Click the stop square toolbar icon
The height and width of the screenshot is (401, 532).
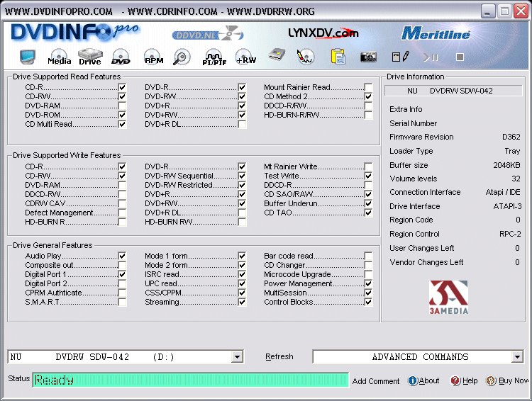pyautogui.click(x=460, y=57)
